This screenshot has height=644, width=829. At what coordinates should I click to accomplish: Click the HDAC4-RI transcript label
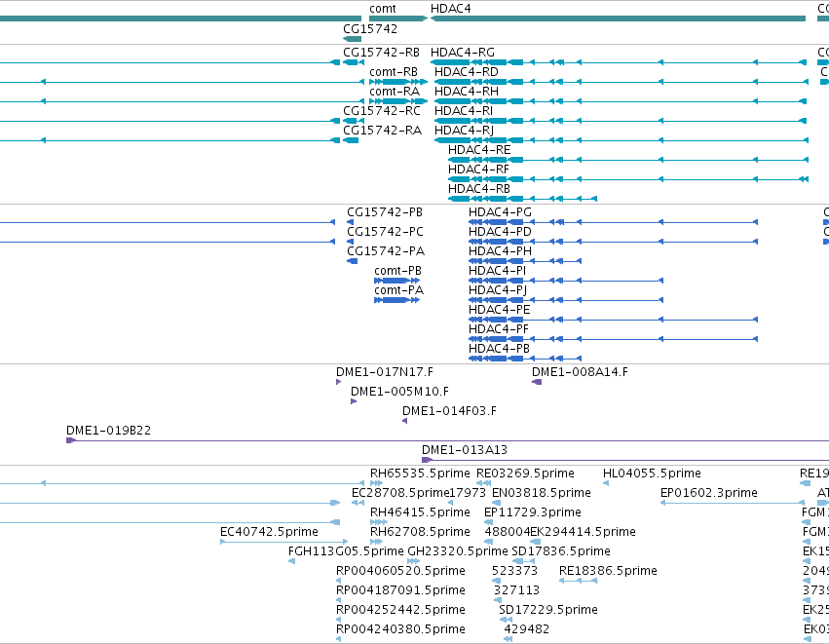tap(464, 111)
